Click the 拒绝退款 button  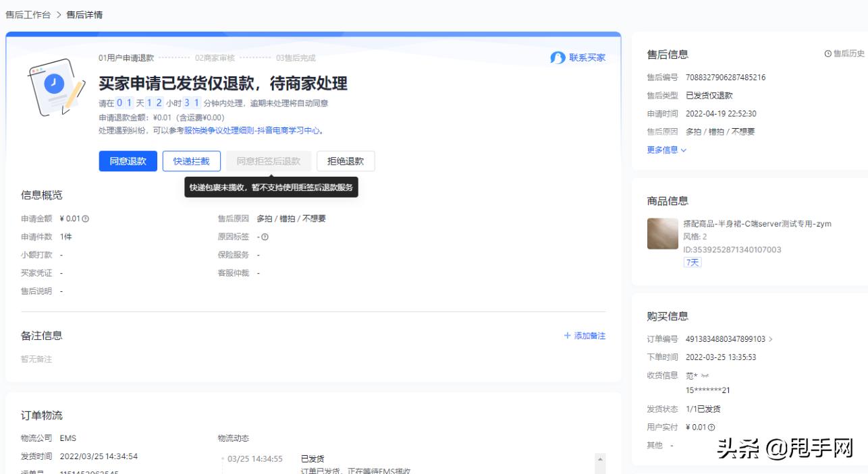(x=346, y=161)
